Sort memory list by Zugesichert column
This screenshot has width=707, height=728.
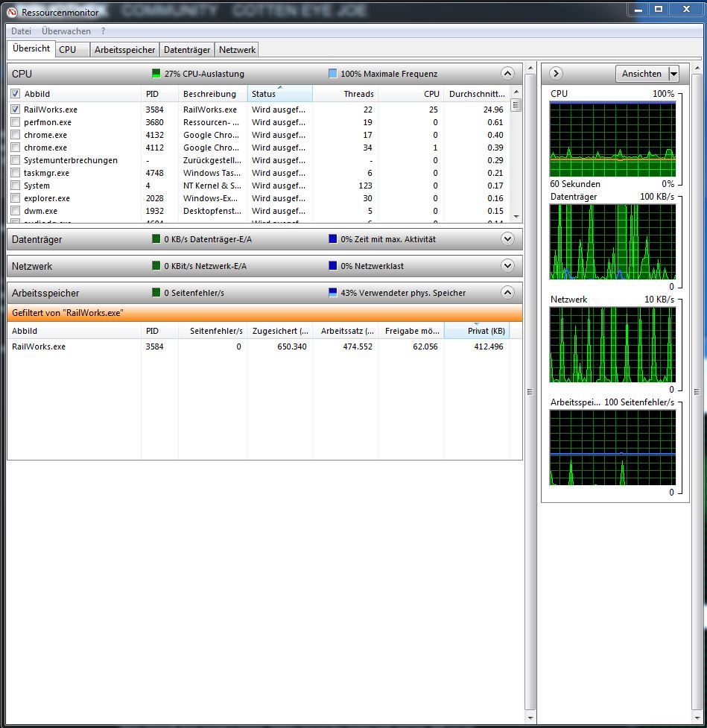[280, 331]
